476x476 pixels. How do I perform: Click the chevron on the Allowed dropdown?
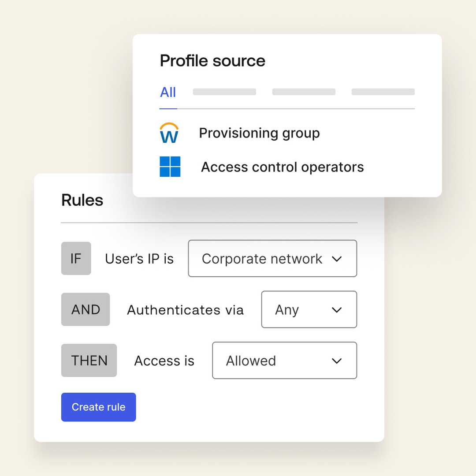click(337, 361)
